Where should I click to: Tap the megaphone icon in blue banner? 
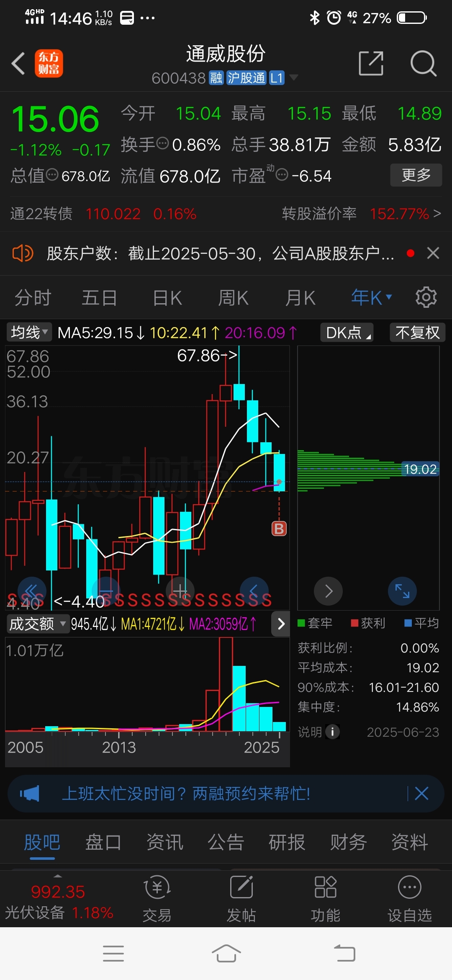pos(29,794)
